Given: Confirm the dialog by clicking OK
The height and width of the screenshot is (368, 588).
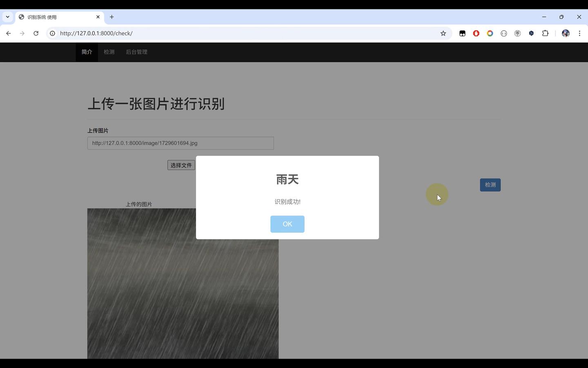Looking at the screenshot, I should pos(287,224).
